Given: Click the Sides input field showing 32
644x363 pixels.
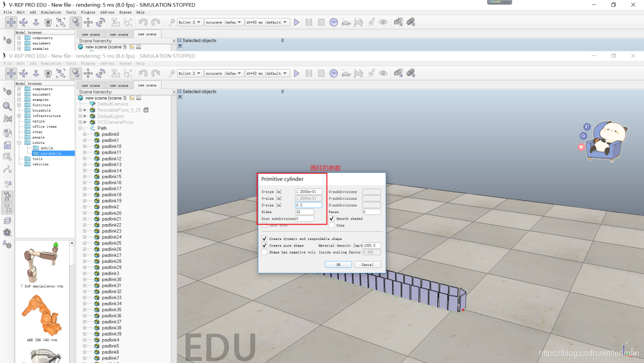Looking at the screenshot, I should coord(304,212).
